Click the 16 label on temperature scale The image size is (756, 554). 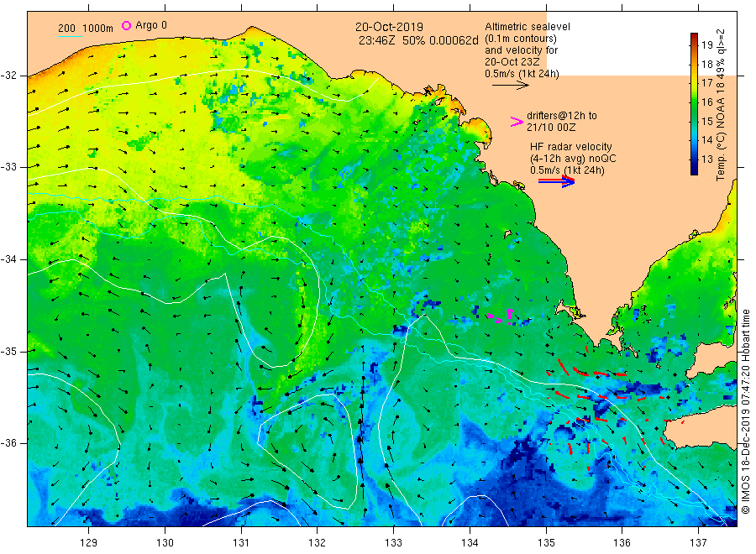coord(706,102)
